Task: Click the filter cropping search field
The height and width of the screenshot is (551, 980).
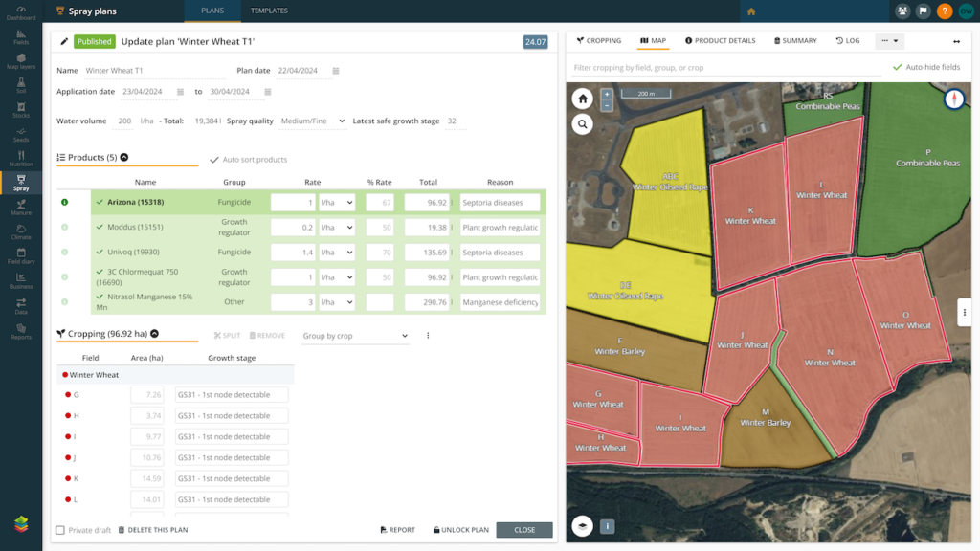Action: point(725,68)
